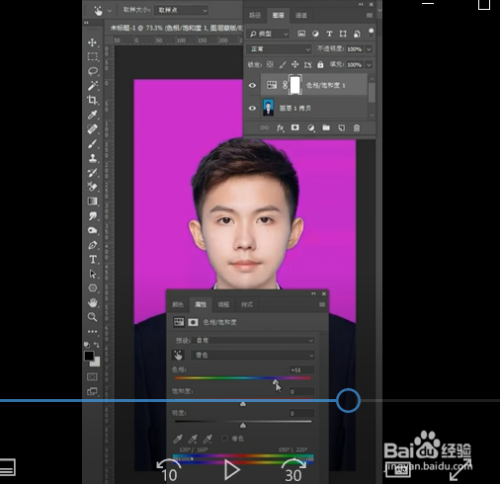Viewport: 500px width, 484px height.
Task: Create a new layer icon
Action: point(342,128)
